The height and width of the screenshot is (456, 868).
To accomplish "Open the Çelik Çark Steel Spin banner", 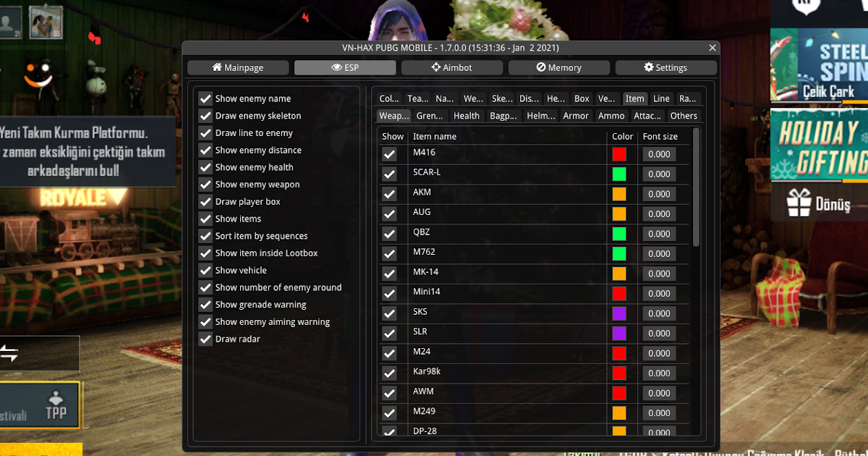I will [819, 65].
